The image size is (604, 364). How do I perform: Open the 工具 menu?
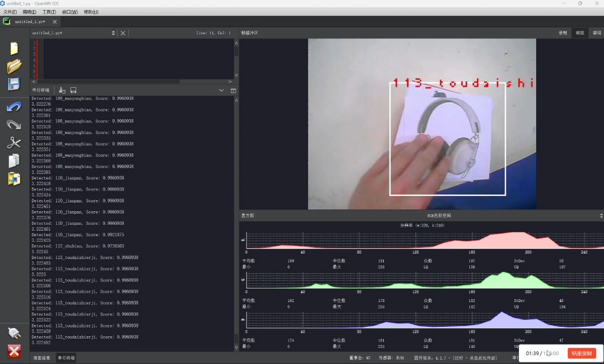(x=49, y=12)
